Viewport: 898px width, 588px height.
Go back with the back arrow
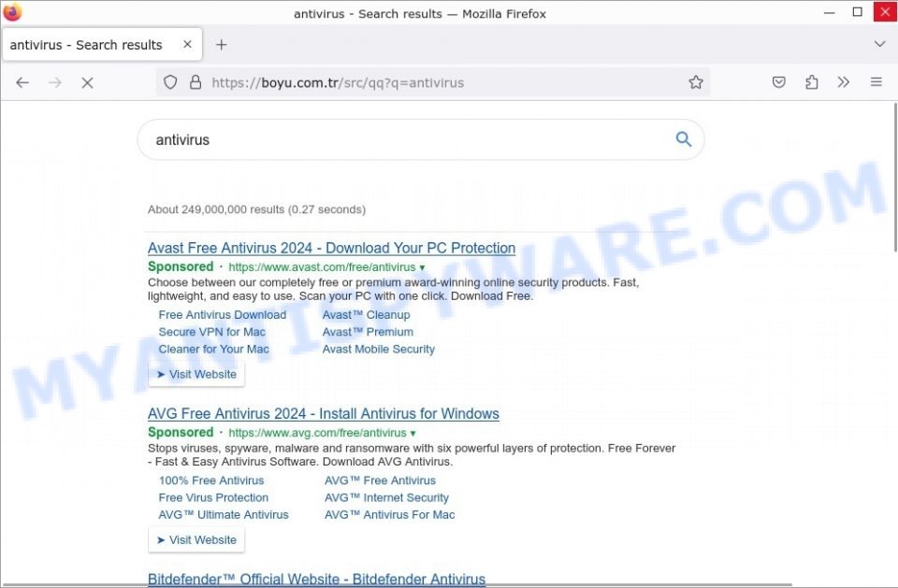(x=22, y=83)
